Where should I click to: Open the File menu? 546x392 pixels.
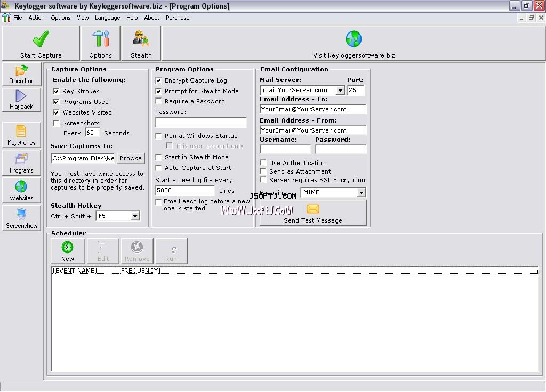[x=18, y=18]
